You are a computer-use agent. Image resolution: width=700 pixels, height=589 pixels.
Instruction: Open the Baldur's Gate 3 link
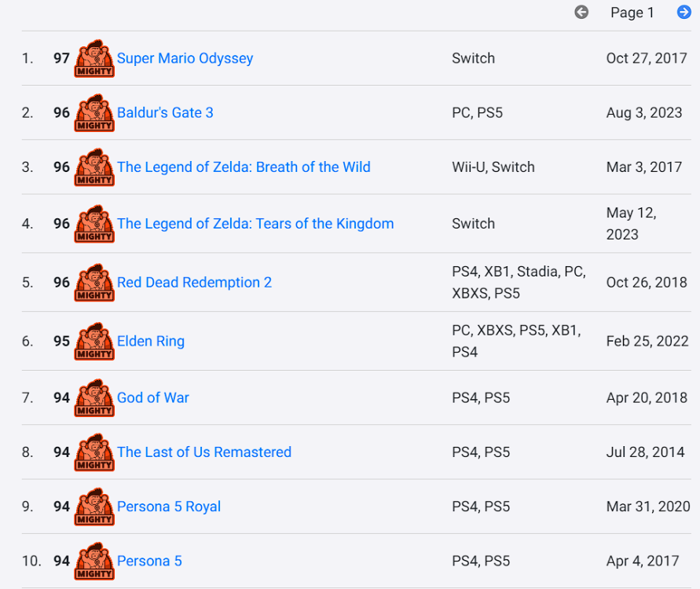165,112
